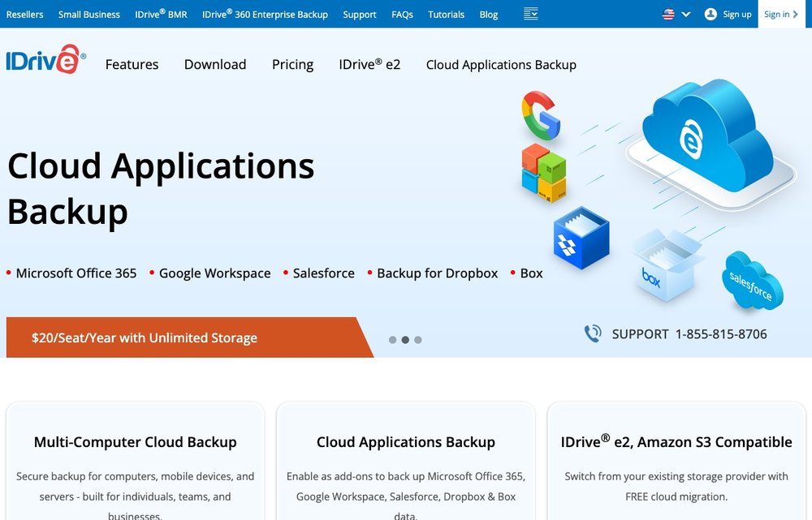
Task: Click support number 1-855-815-8706
Action: pyautogui.click(x=721, y=334)
